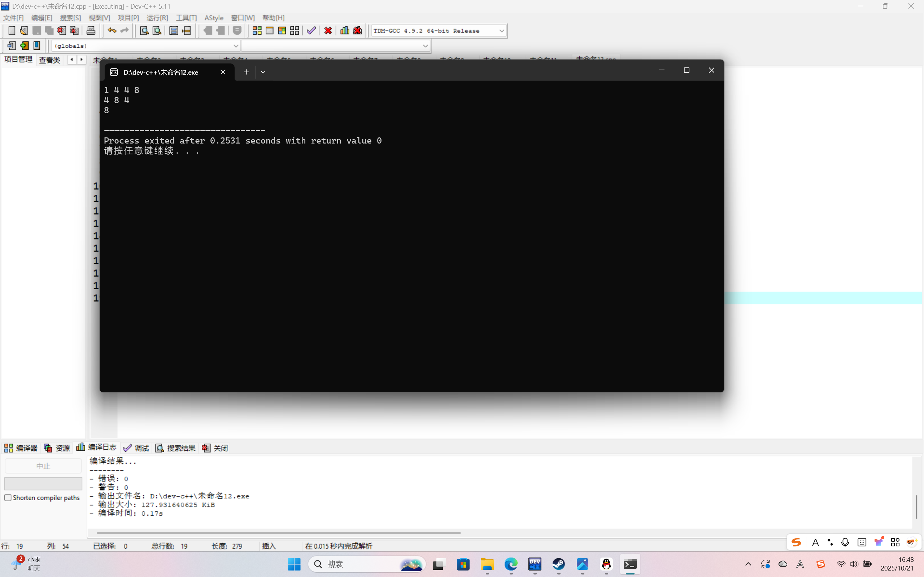Click the New file toolbar icon

point(12,31)
